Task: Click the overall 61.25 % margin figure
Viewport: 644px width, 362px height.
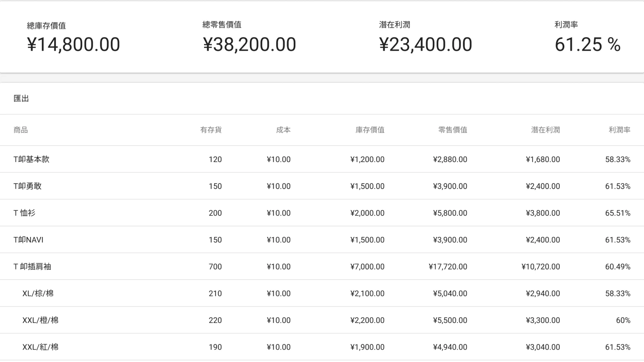Action: tap(587, 44)
